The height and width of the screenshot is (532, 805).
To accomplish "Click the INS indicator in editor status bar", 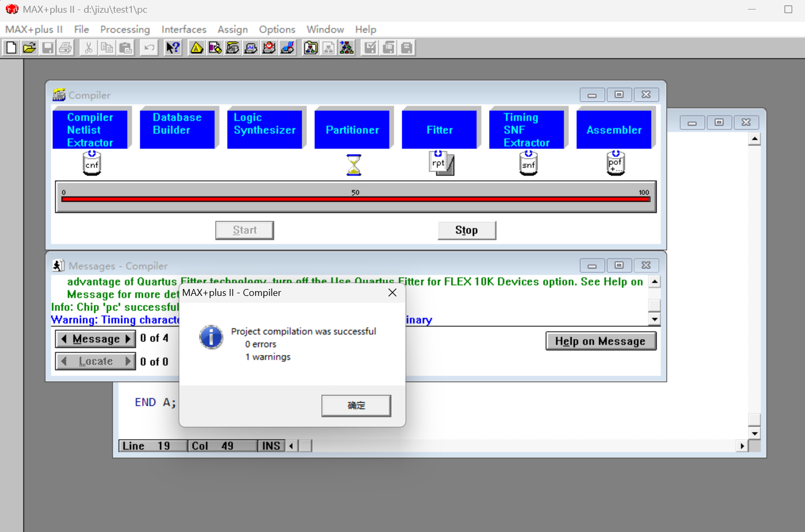I will [271, 446].
